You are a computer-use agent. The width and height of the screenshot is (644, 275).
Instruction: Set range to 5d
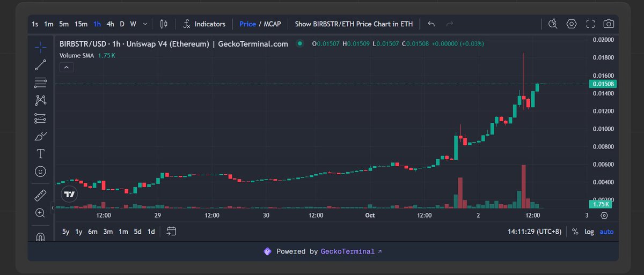tap(138, 232)
